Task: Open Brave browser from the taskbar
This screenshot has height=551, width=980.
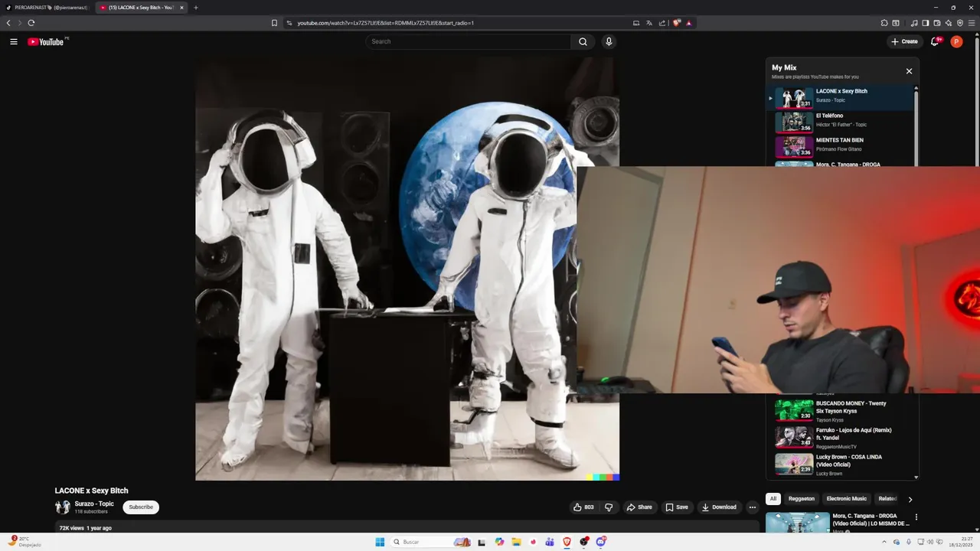Action: coord(567,542)
